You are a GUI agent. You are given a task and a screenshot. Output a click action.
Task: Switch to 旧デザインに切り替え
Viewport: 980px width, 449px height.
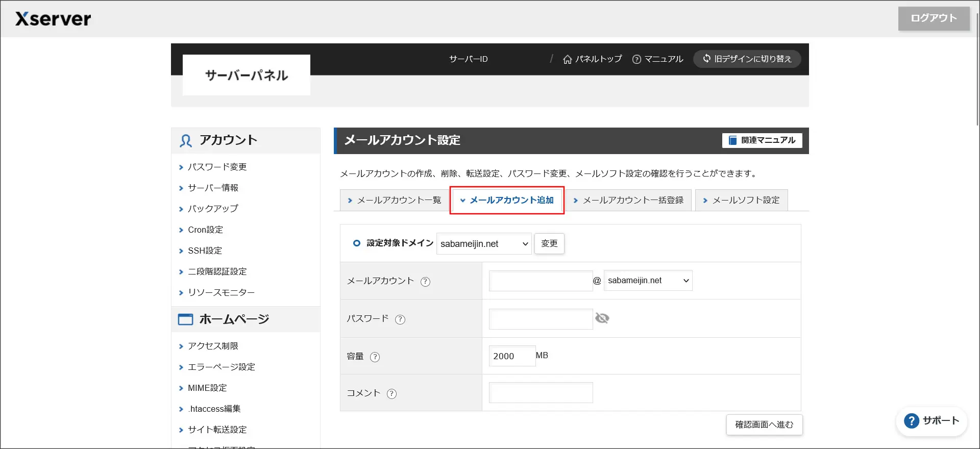pyautogui.click(x=747, y=59)
